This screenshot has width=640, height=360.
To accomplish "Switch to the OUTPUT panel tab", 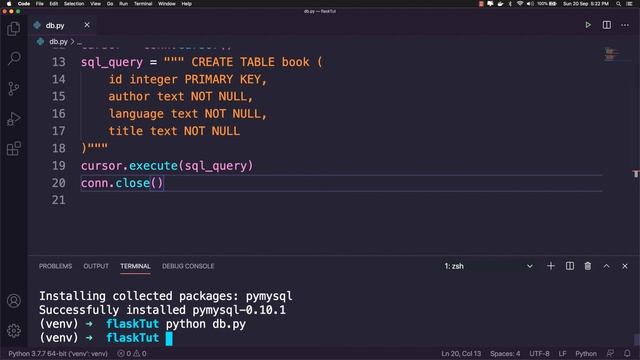I will [x=96, y=266].
